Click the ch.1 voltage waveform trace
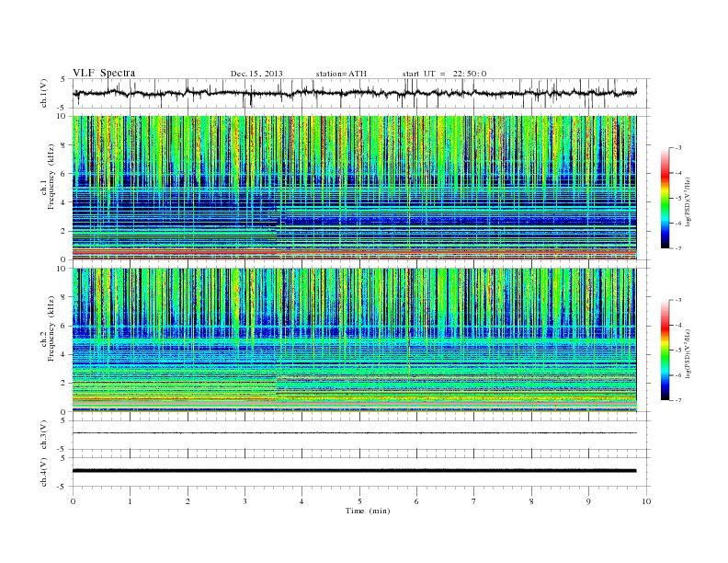The image size is (728, 563). tap(354, 93)
